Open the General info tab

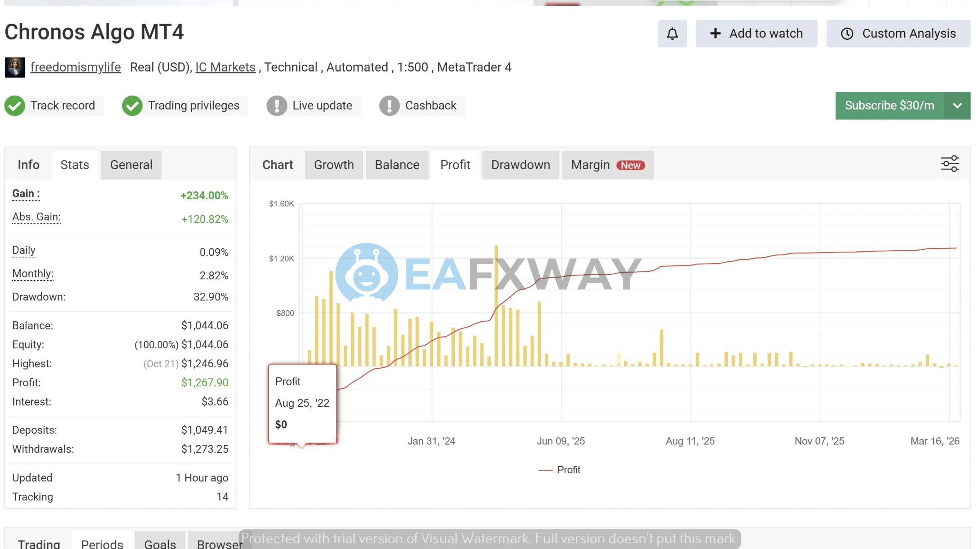131,165
